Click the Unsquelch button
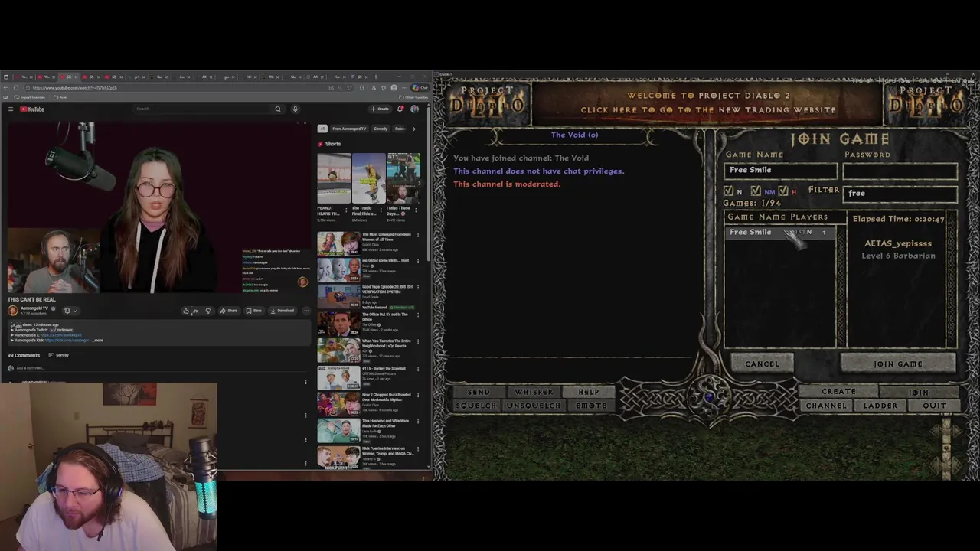The height and width of the screenshot is (551, 980). pos(534,406)
